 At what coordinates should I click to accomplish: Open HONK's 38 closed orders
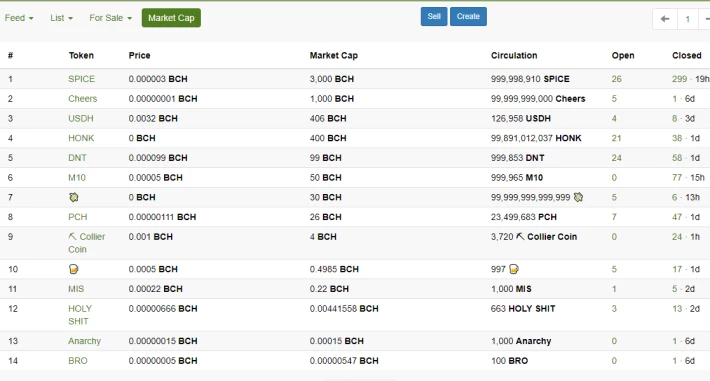pyautogui.click(x=677, y=138)
